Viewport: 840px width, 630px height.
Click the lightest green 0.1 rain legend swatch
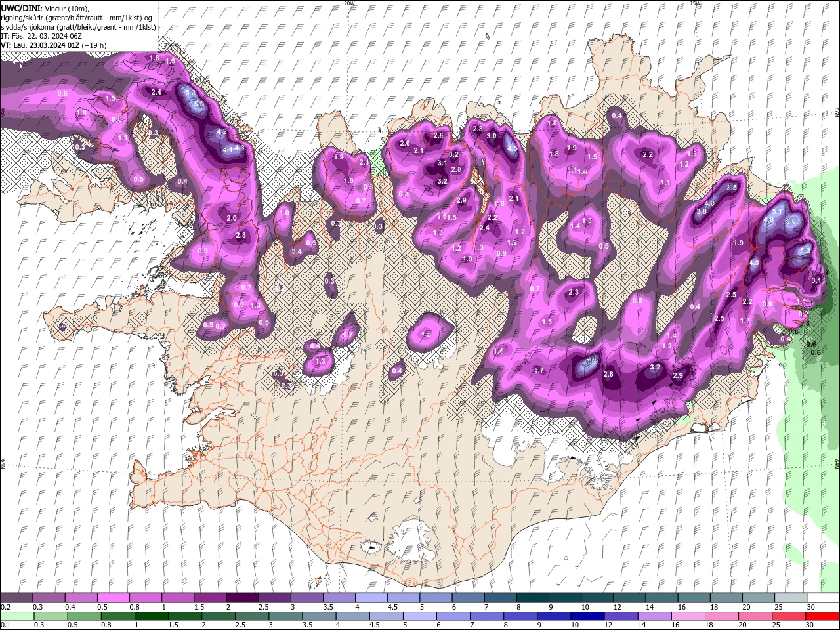tap(17, 616)
